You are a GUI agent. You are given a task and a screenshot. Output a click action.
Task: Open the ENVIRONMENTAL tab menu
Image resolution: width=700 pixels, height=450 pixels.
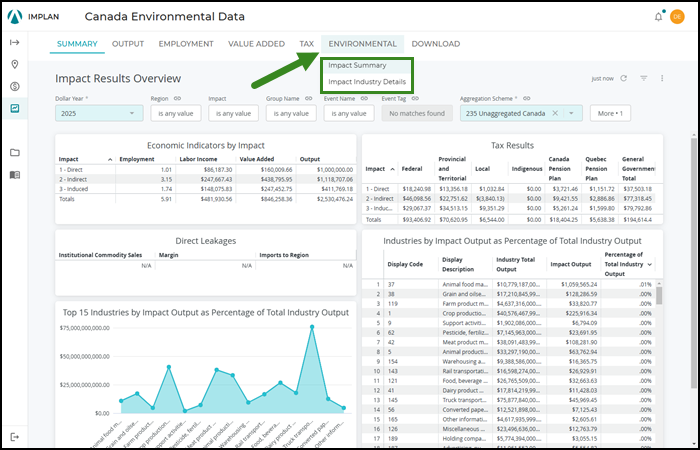pyautogui.click(x=362, y=44)
